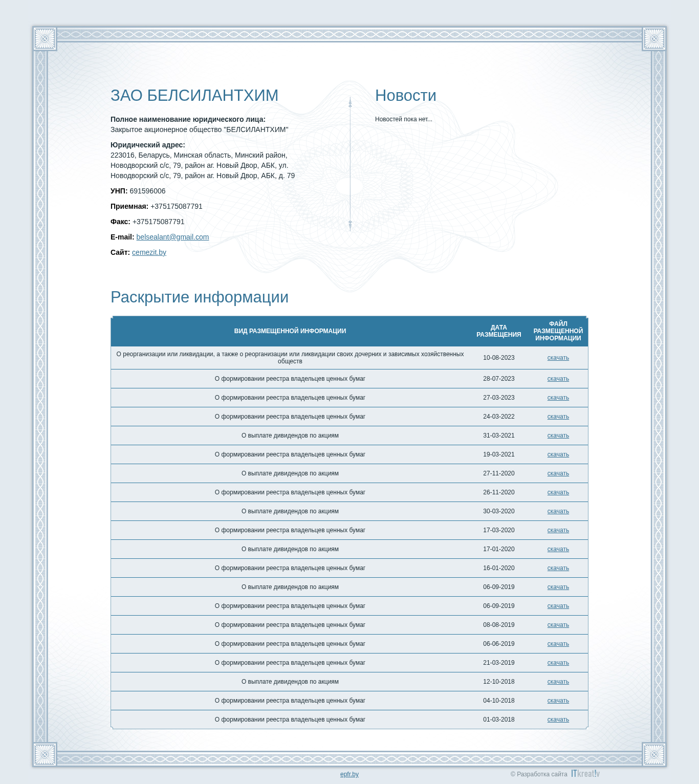Click the 'Закрытое акционерное общество "БЕЛСИЛАНТХИМ"' text

(x=200, y=129)
